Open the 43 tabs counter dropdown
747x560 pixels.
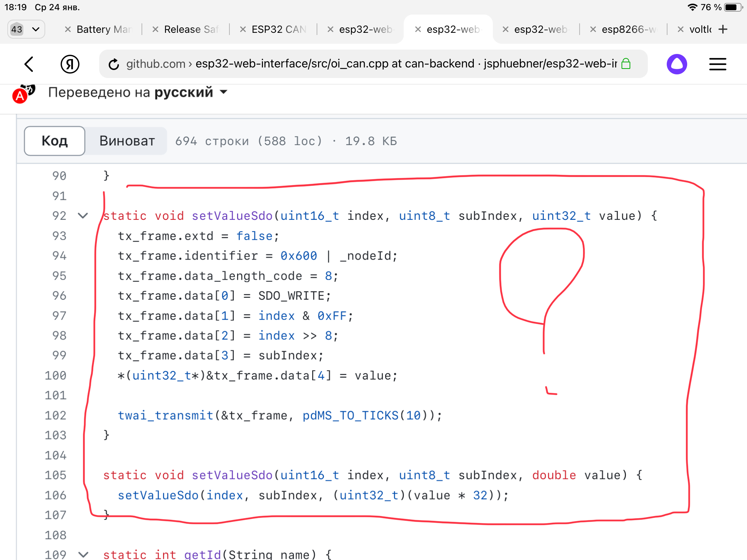(x=26, y=29)
